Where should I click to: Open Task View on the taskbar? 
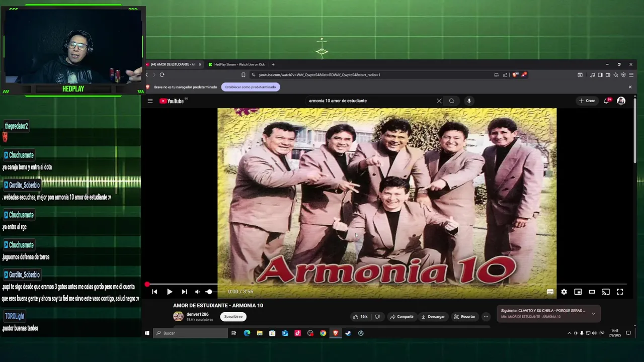click(234, 333)
